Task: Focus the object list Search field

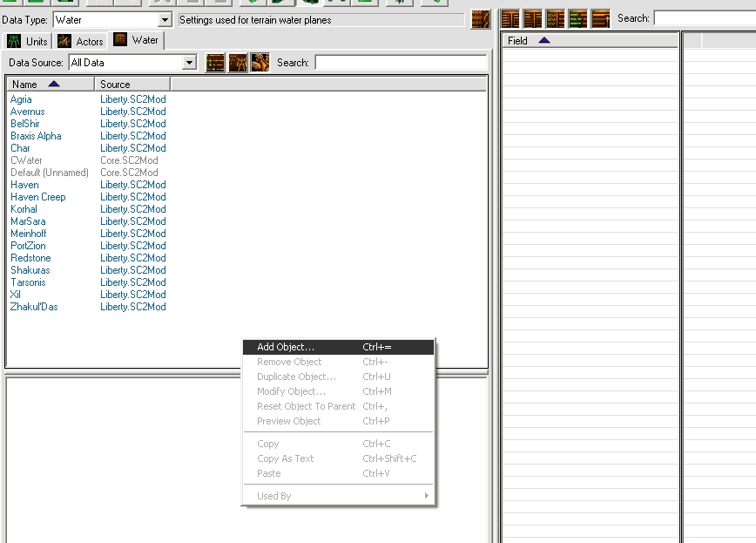Action: pyautogui.click(x=402, y=63)
